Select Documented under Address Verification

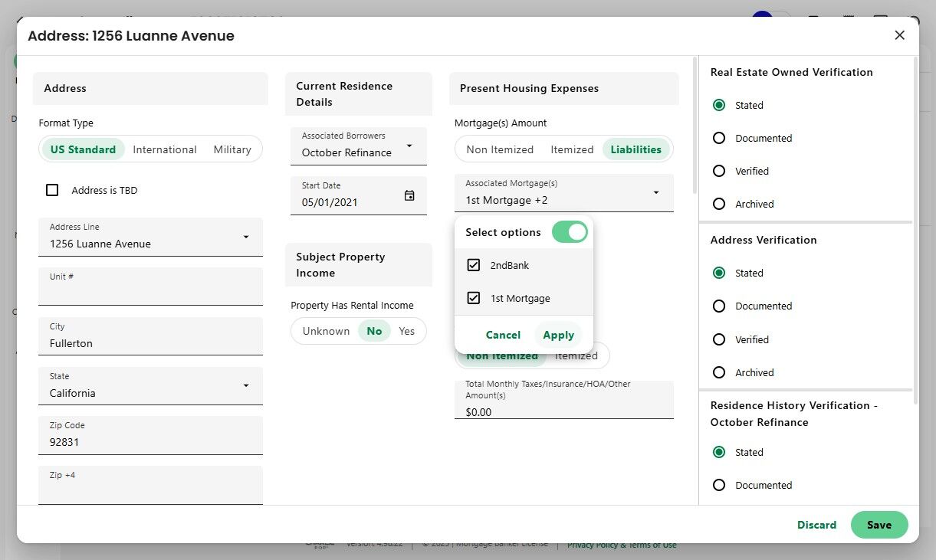tap(719, 306)
